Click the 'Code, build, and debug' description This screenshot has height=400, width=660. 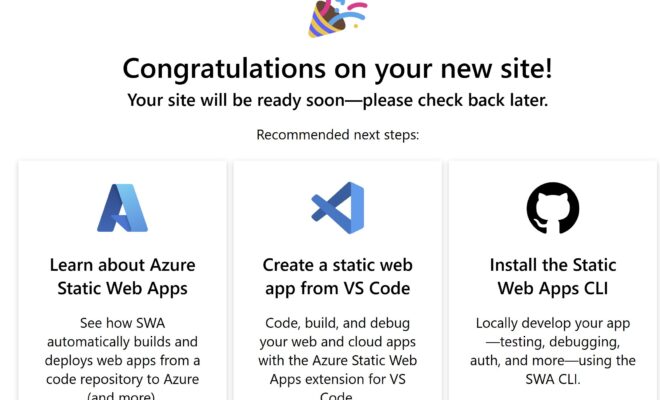[x=338, y=358]
